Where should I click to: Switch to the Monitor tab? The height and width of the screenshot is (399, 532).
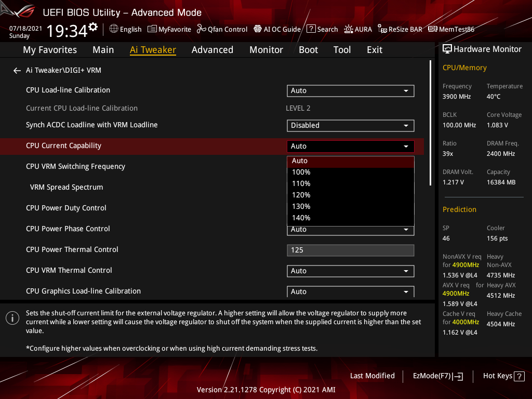coord(266,50)
